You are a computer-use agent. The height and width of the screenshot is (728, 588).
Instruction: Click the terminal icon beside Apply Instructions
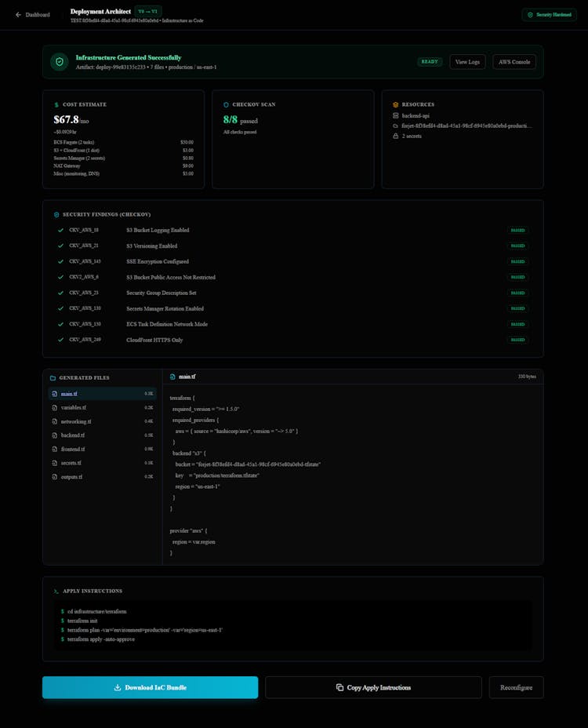click(56, 591)
